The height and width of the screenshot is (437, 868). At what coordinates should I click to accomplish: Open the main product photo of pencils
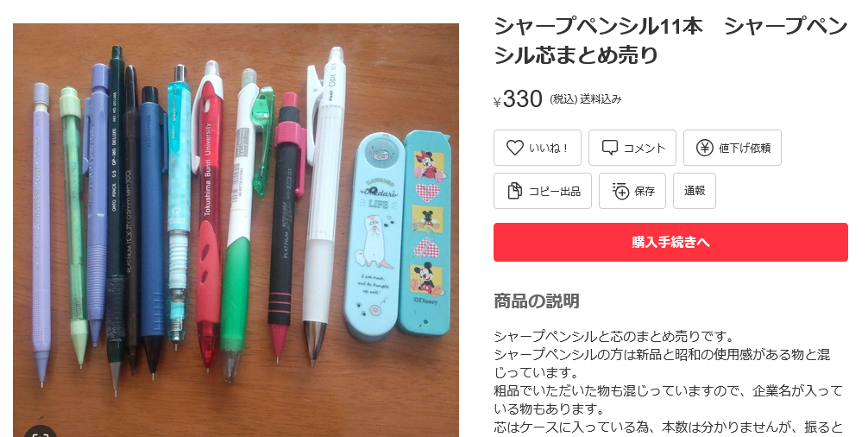236,230
